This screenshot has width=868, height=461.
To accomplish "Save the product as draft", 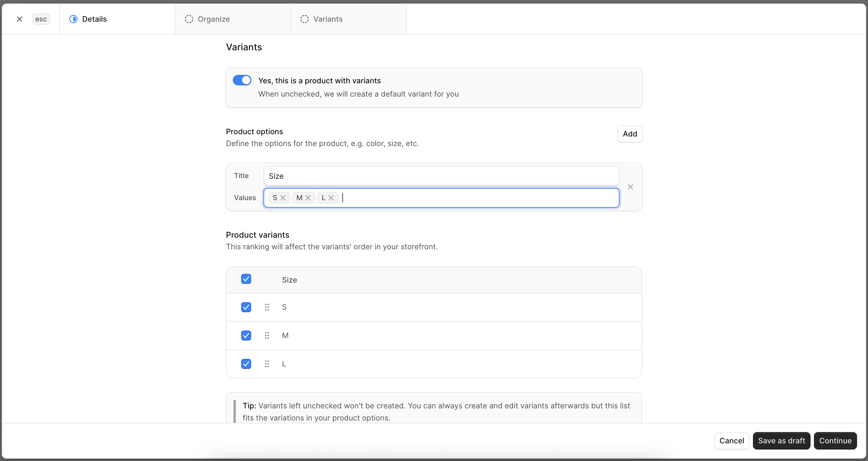I will [781, 440].
